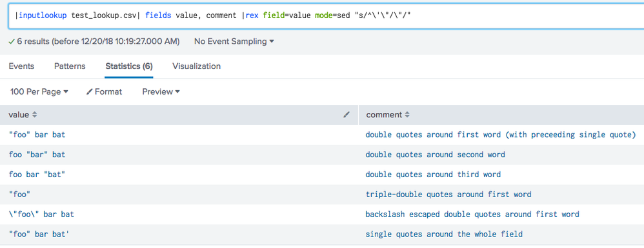644x248 pixels.
Task: Click the \"foo\" bar bat value
Action: 41,214
